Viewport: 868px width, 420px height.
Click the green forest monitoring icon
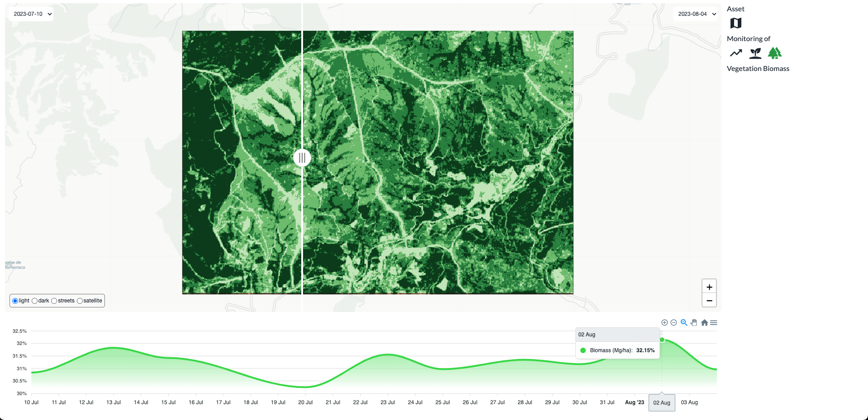point(775,53)
